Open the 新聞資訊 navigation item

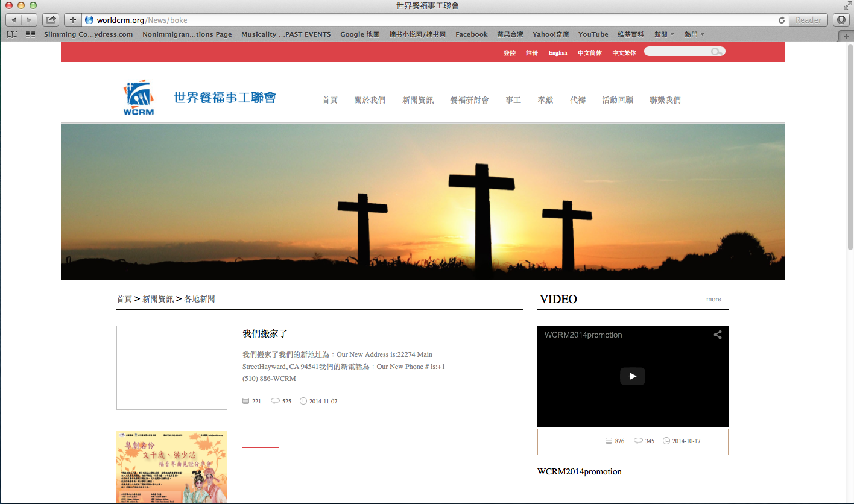point(418,100)
